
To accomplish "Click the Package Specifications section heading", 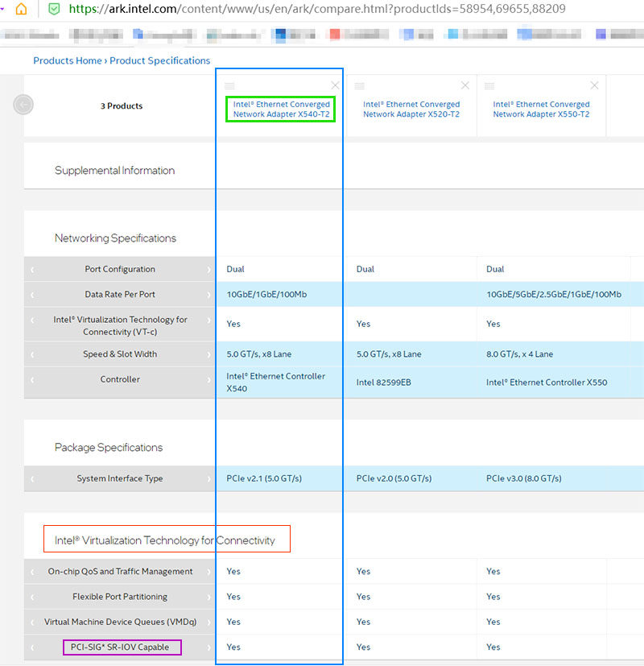I will click(108, 448).
